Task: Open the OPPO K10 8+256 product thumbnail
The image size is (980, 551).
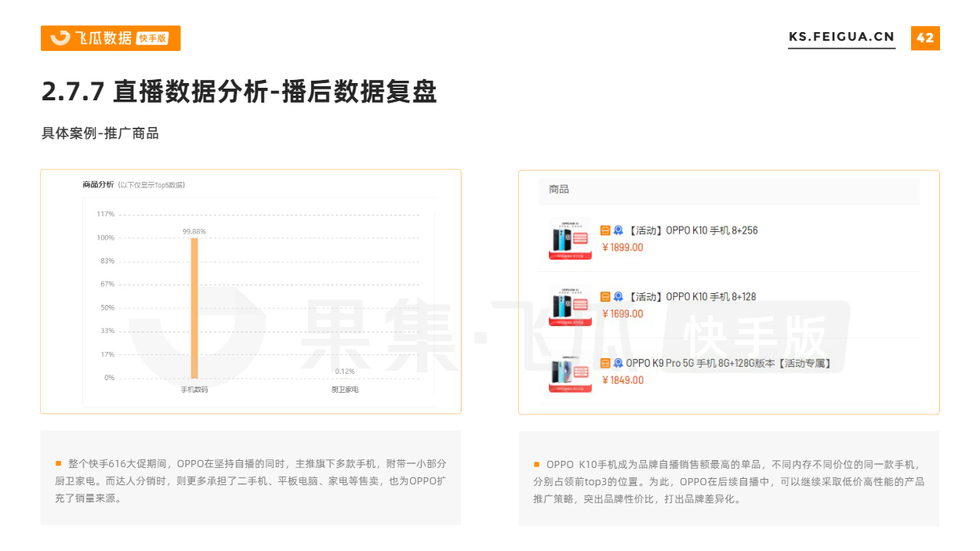Action: (x=570, y=238)
